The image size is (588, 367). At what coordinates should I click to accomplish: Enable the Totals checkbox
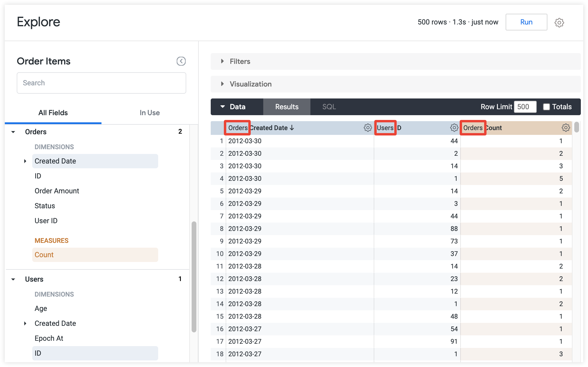[546, 107]
